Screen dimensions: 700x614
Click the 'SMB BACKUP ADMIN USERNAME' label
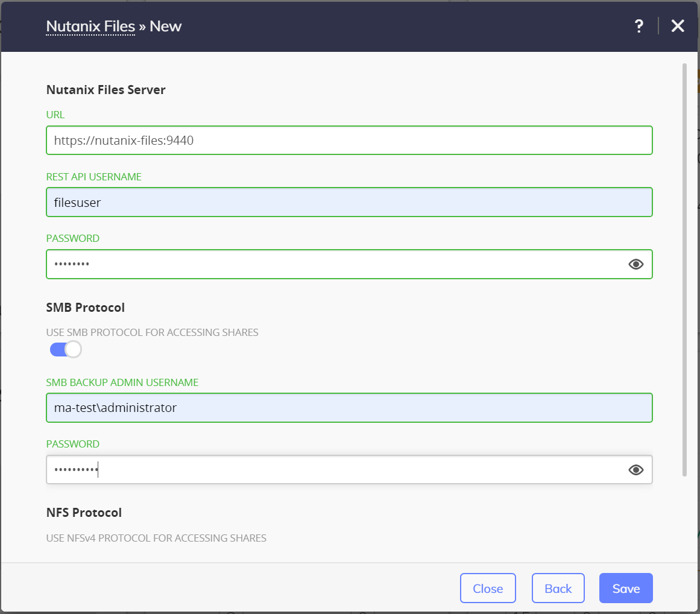[x=122, y=382]
